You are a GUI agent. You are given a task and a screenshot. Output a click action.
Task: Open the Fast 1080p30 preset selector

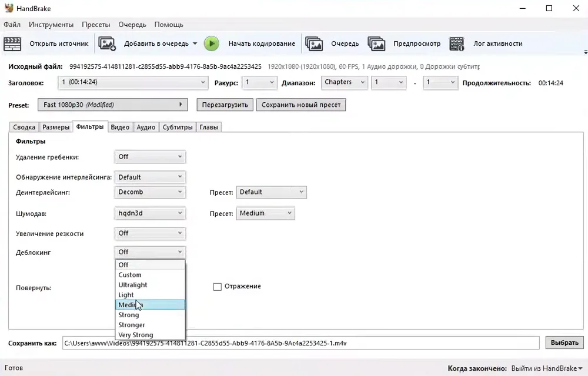(112, 105)
